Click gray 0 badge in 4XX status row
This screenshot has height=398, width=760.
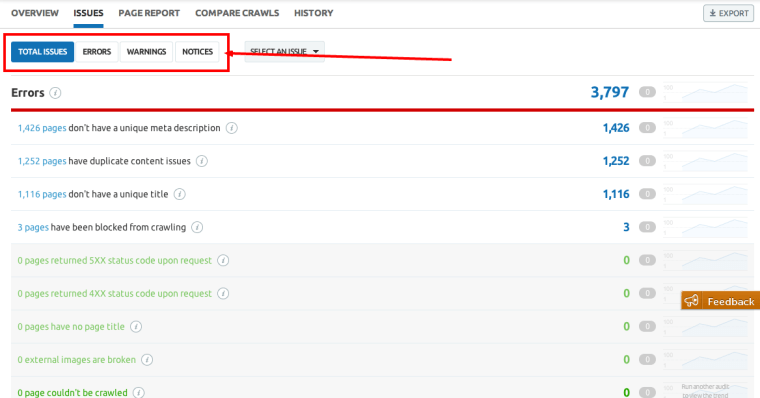coord(647,293)
